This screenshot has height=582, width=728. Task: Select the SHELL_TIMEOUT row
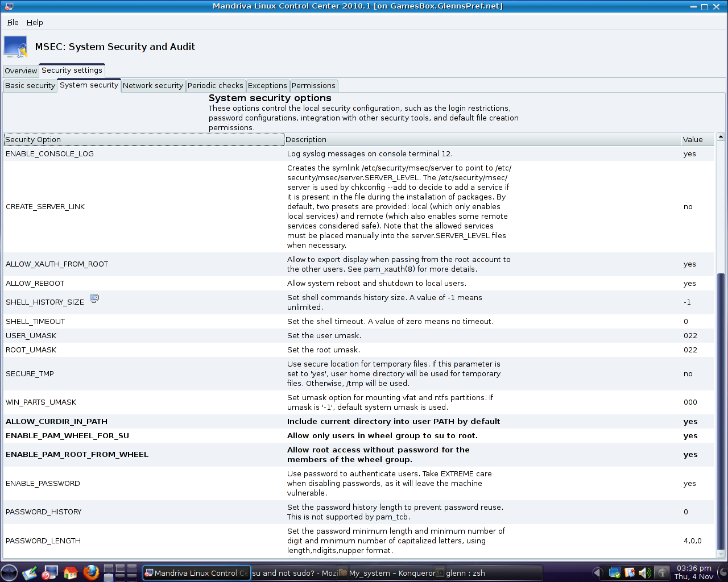(x=359, y=321)
